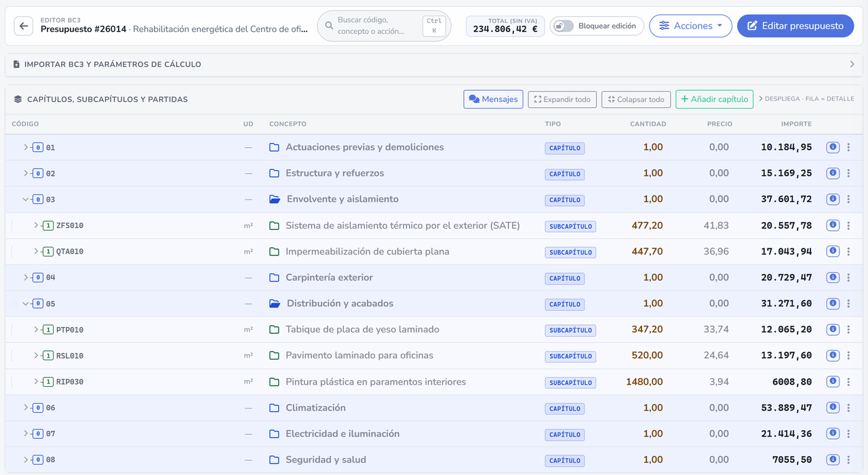Click open folder icon of Envolvente y aislamiento

[x=275, y=199]
